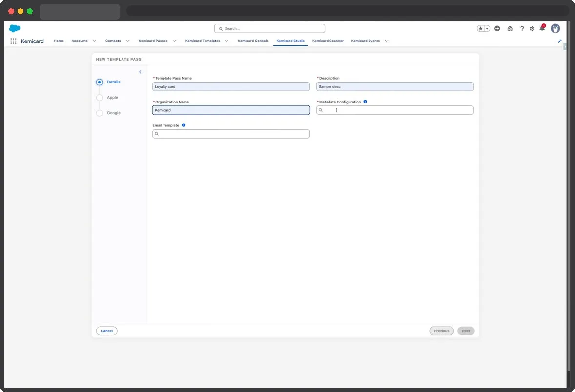Select the Details step radio
The height and width of the screenshot is (392, 575).
coord(100,82)
